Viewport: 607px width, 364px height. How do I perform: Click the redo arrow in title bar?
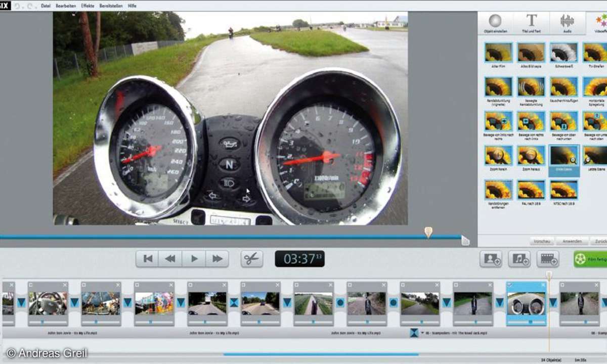click(30, 6)
